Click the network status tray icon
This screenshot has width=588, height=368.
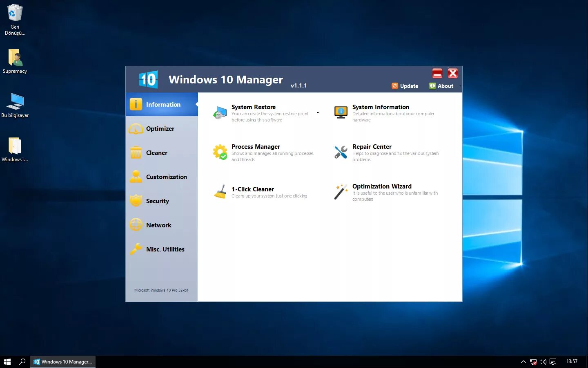click(533, 362)
